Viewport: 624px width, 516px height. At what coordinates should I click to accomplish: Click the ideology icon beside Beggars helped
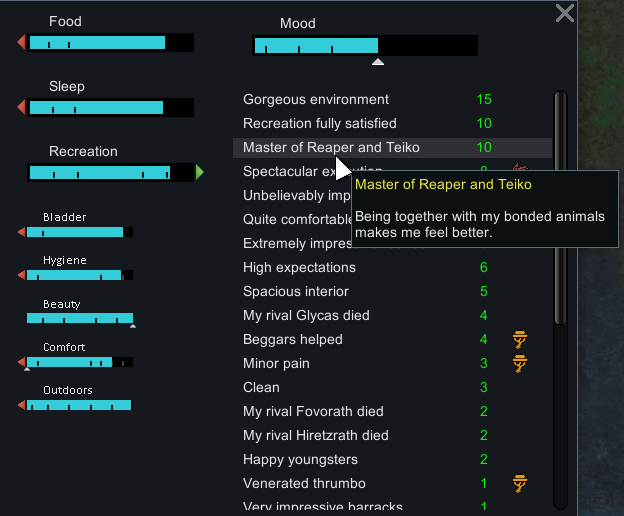[519, 339]
